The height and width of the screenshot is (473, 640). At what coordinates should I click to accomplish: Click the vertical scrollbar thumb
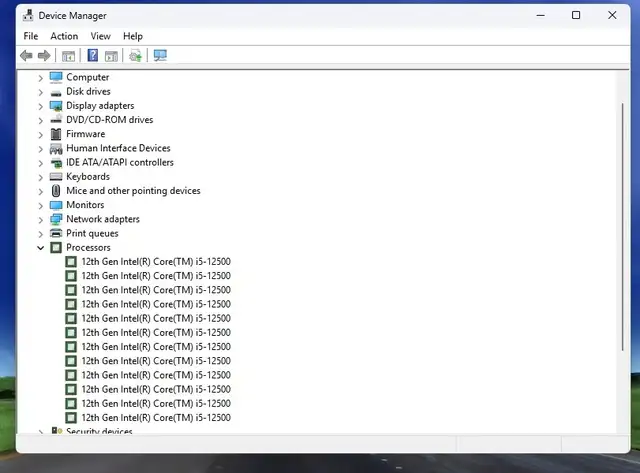622,227
